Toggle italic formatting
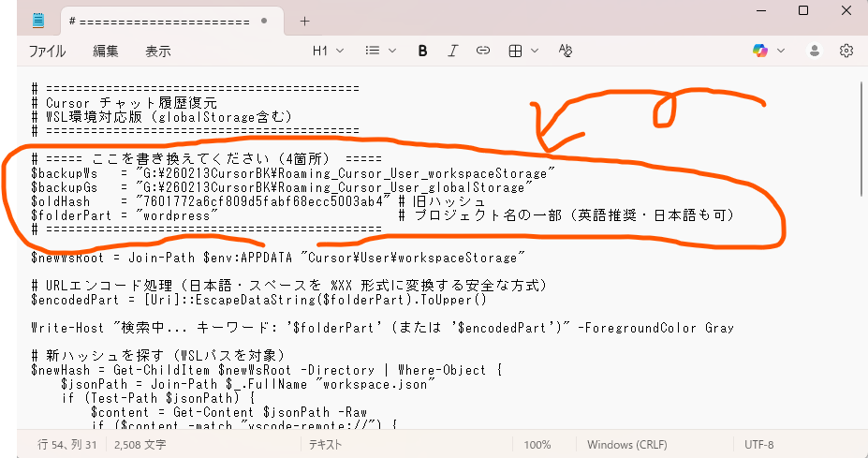The image size is (868, 458). coord(453,51)
